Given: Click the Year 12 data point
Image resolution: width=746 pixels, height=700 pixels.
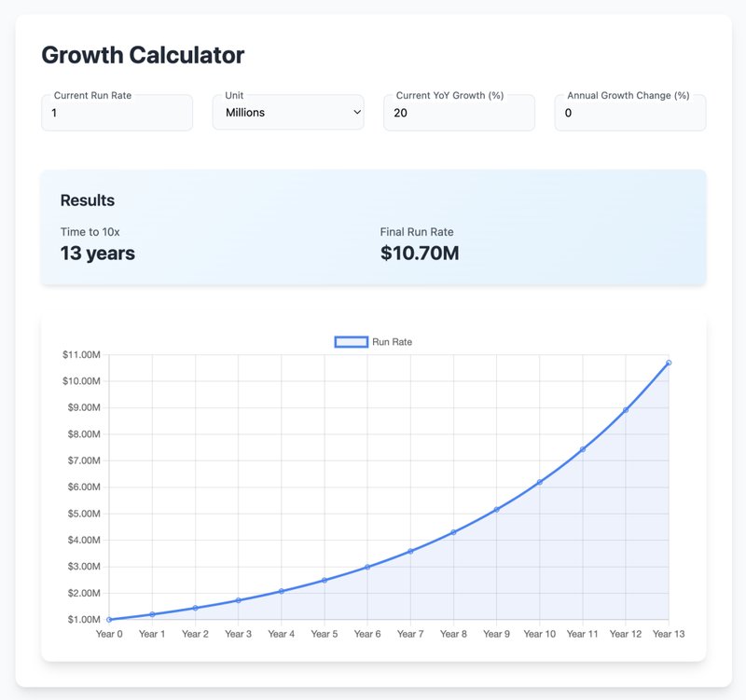Looking at the screenshot, I should coord(626,410).
